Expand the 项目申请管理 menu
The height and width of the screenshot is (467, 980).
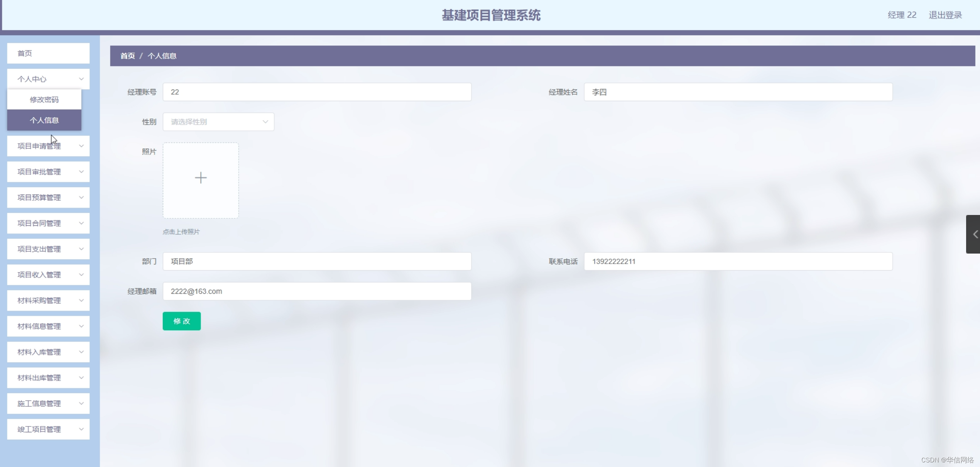(x=48, y=146)
